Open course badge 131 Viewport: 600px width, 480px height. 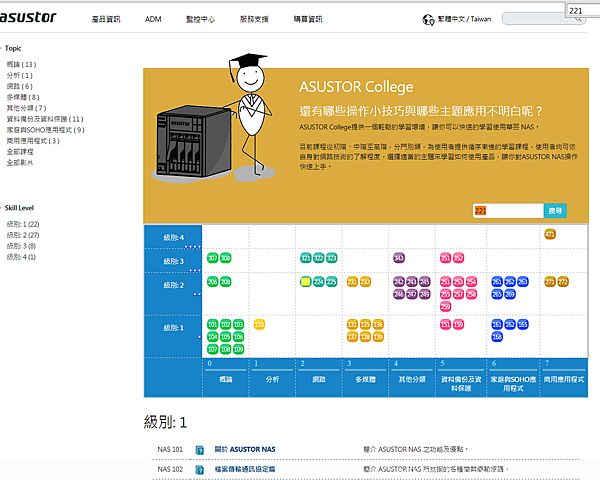pos(352,325)
